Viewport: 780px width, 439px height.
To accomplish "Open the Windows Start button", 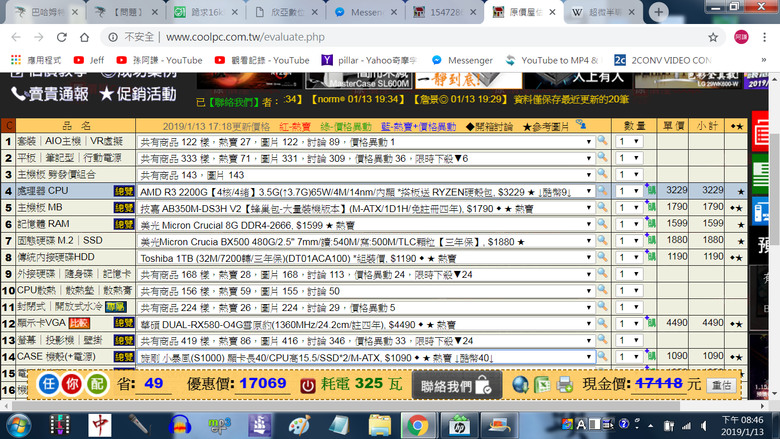I will point(18,426).
